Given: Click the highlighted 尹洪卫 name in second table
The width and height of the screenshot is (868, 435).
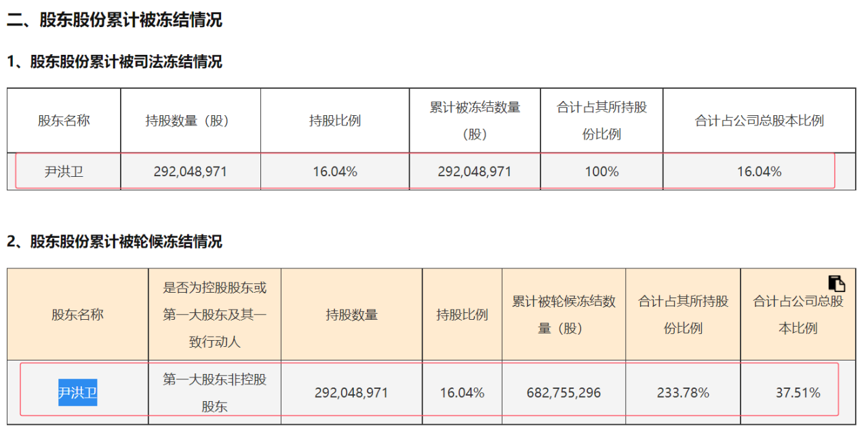Looking at the screenshot, I should pyautogui.click(x=77, y=392).
